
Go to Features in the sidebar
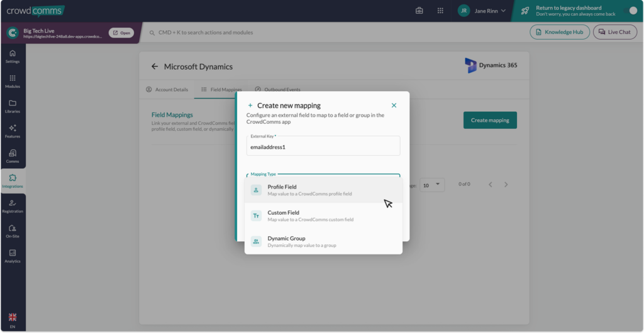tap(13, 131)
